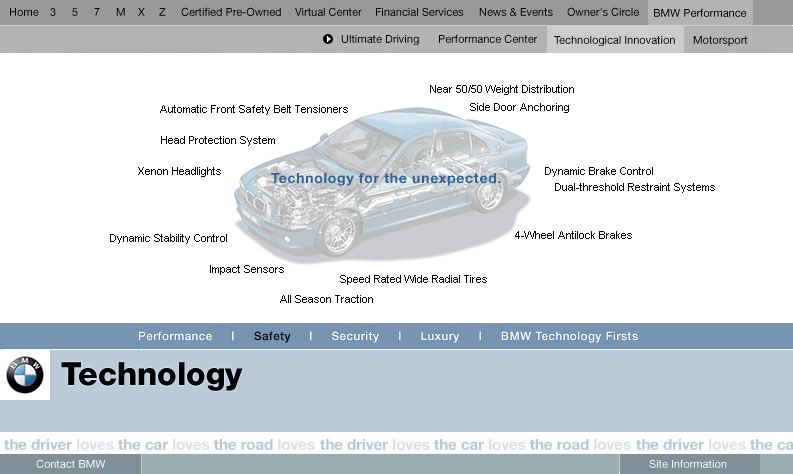
Task: Open Ultimate Driving submenu link
Action: pyautogui.click(x=380, y=39)
